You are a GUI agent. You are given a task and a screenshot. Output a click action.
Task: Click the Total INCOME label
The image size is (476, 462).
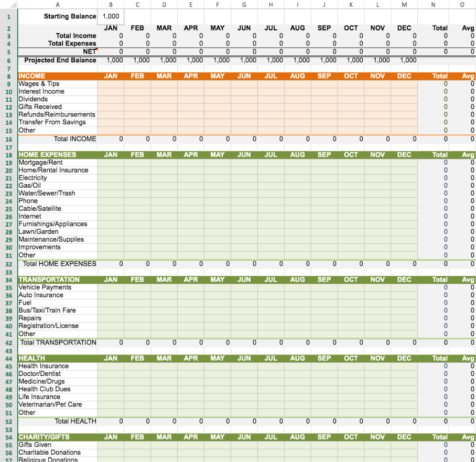pyautogui.click(x=75, y=139)
